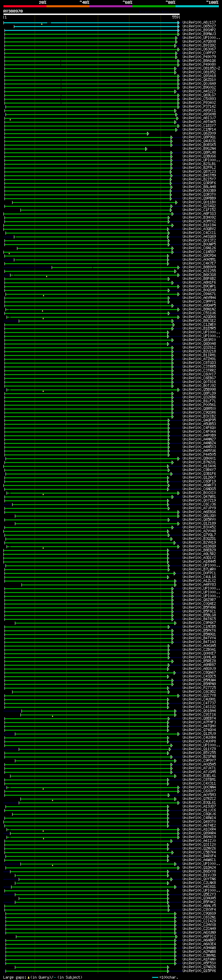The height and width of the screenshot is (980, 222).
Task: Click label UniRef100_A9TAK5
Action: coord(199,122)
